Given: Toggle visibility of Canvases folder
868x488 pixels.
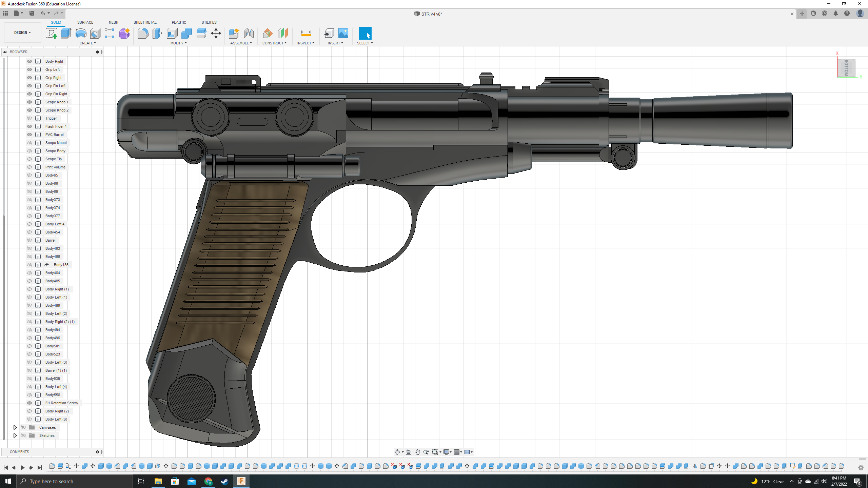Looking at the screenshot, I should 23,427.
